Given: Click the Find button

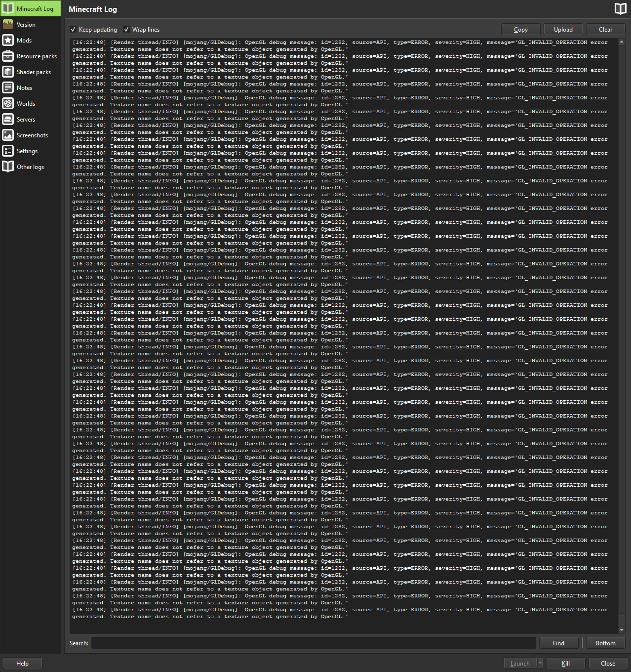Looking at the screenshot, I should [558, 643].
